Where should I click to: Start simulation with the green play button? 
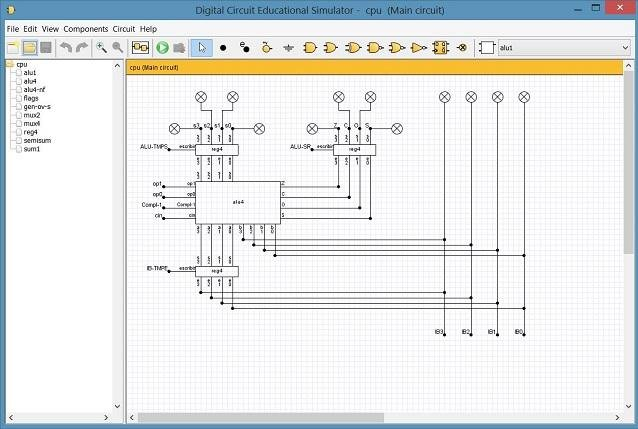[162, 47]
